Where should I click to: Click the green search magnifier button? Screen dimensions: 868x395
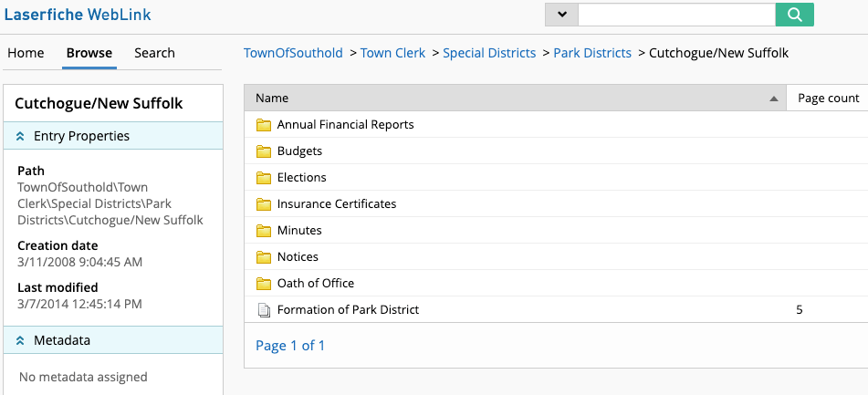click(794, 15)
